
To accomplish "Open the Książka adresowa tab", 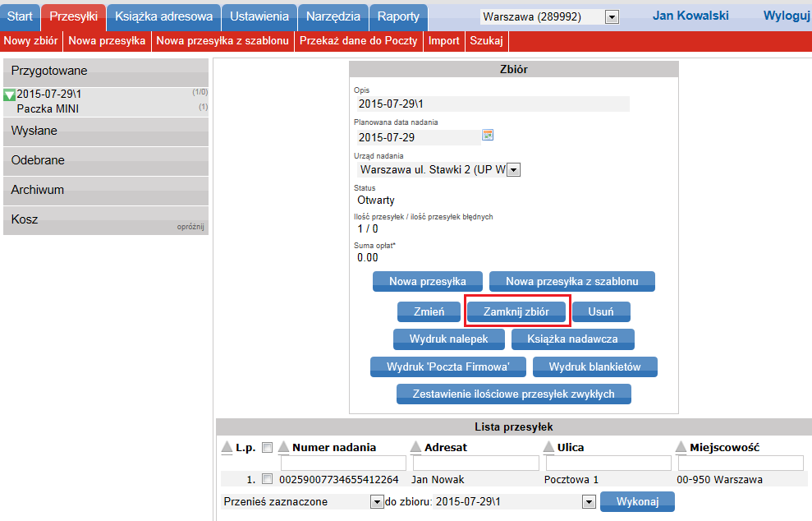I will pos(163,16).
